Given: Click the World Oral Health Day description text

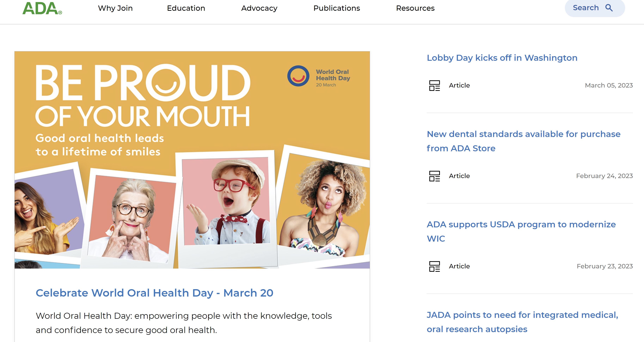Looking at the screenshot, I should pyautogui.click(x=183, y=323).
